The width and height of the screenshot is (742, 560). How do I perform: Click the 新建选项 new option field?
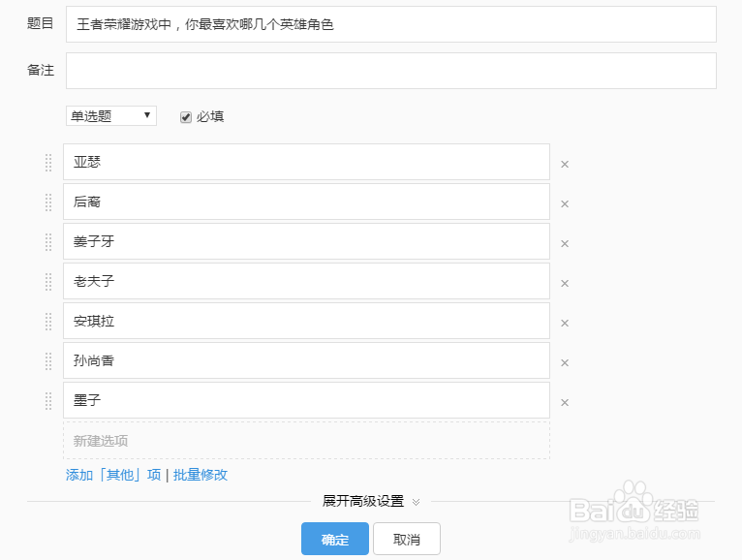coord(306,440)
